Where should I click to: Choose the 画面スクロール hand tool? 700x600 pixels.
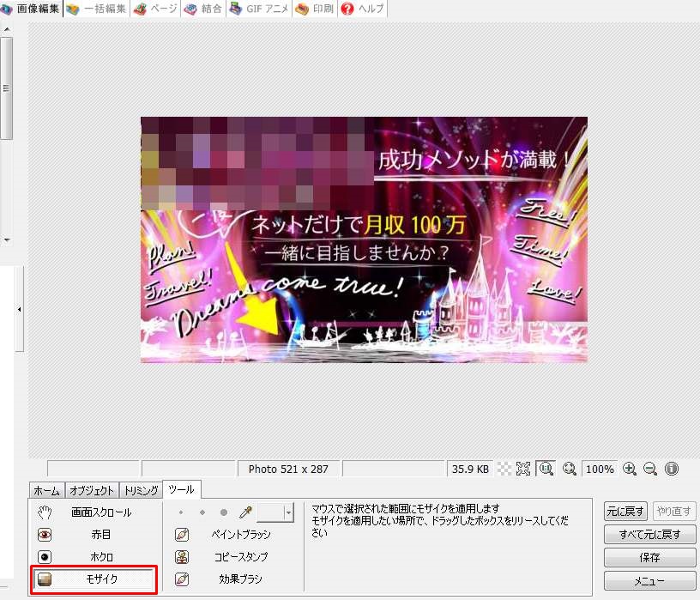click(x=94, y=512)
